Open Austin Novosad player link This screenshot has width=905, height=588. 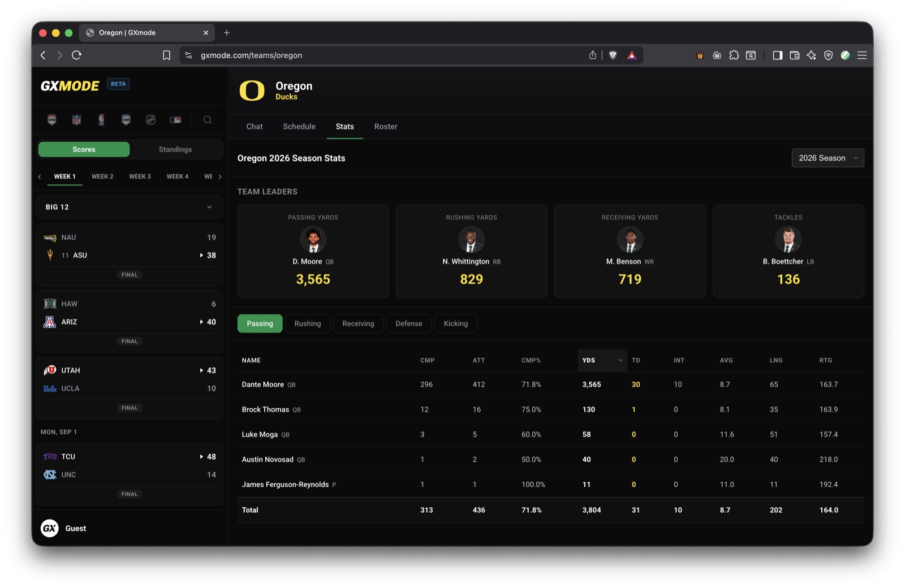click(268, 459)
